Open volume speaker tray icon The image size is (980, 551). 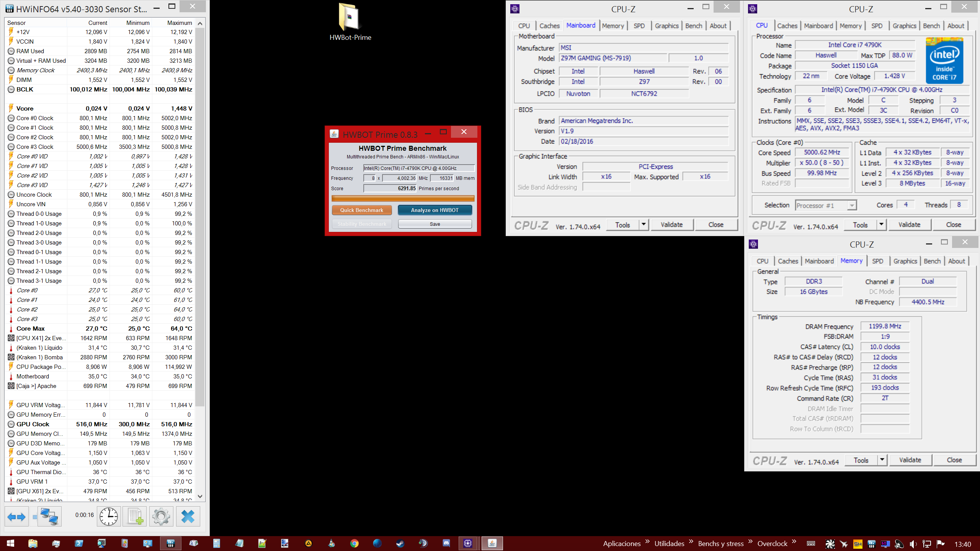[913, 544]
